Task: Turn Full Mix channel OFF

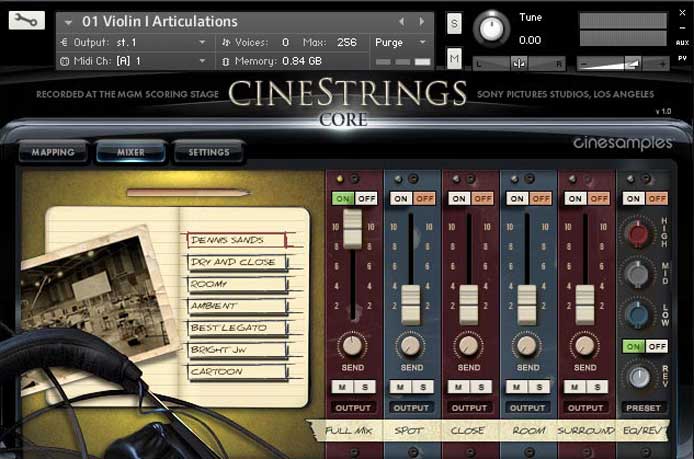Action: [366, 199]
